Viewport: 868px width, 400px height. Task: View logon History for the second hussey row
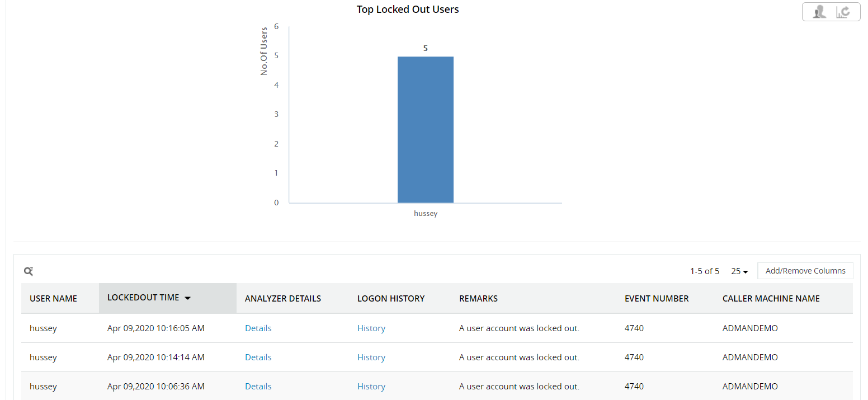click(371, 357)
